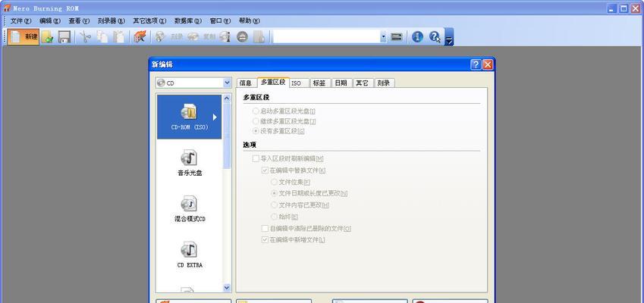Switch to the ISO tab
The image size is (644, 303).
point(298,83)
